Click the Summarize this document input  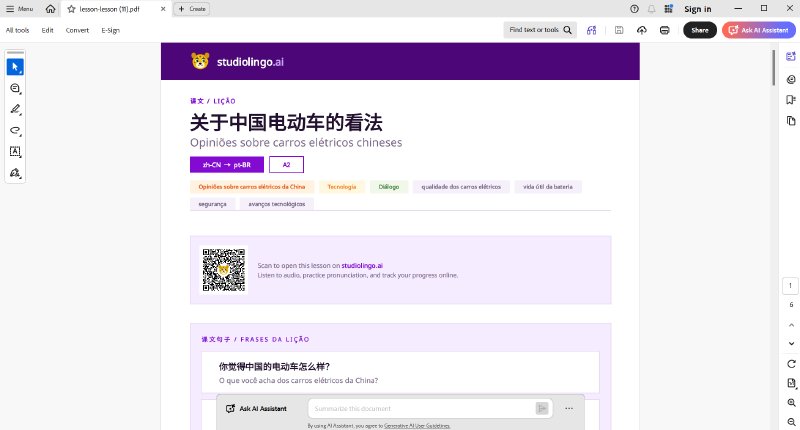click(x=421, y=409)
